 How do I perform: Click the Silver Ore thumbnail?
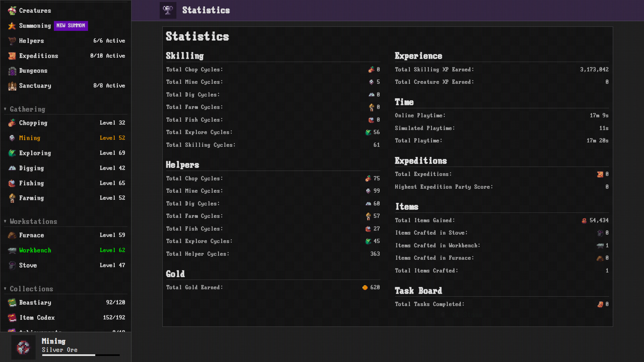coord(23,347)
